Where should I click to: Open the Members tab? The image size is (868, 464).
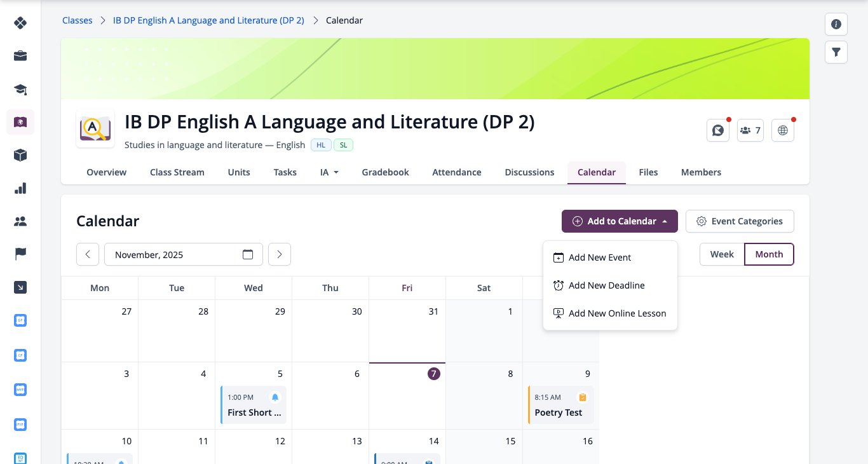tap(701, 172)
